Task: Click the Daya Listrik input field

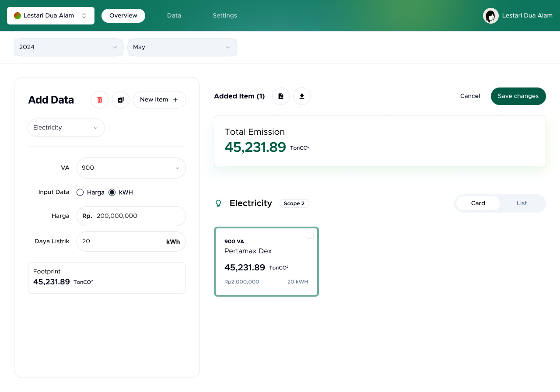Action: click(120, 241)
